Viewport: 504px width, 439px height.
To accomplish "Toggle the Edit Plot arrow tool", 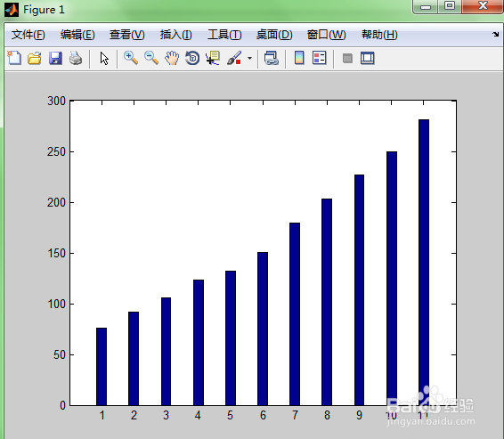I will click(104, 58).
